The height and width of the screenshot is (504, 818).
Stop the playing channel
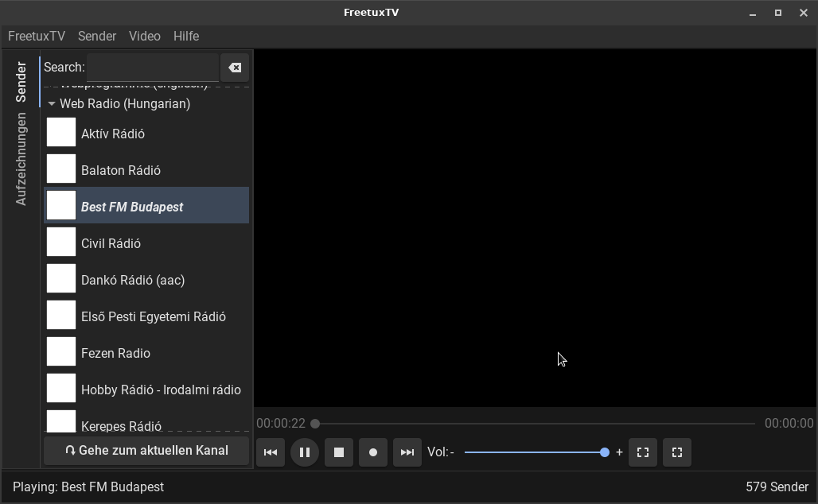339,452
